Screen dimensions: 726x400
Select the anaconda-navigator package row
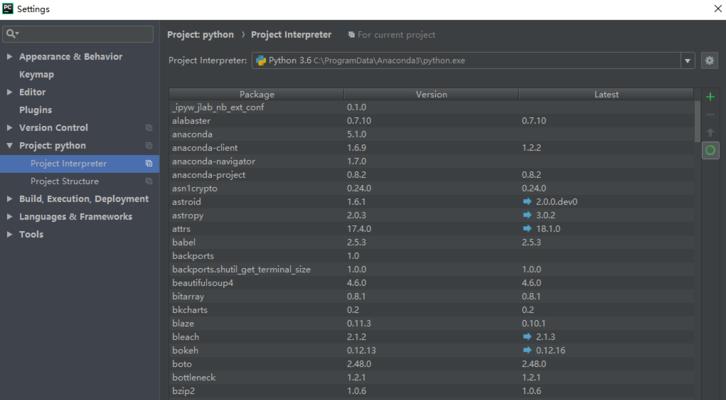coord(432,161)
